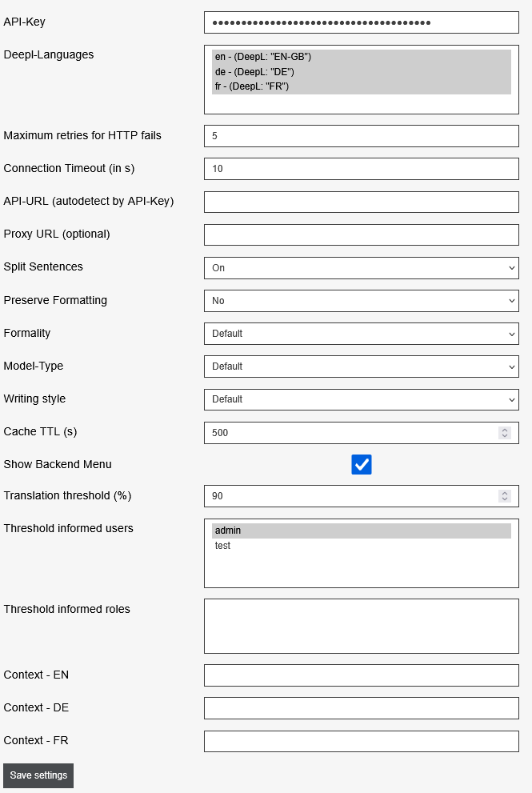Toggle the Show Backend Menu checkbox
532x793 pixels.
click(362, 465)
